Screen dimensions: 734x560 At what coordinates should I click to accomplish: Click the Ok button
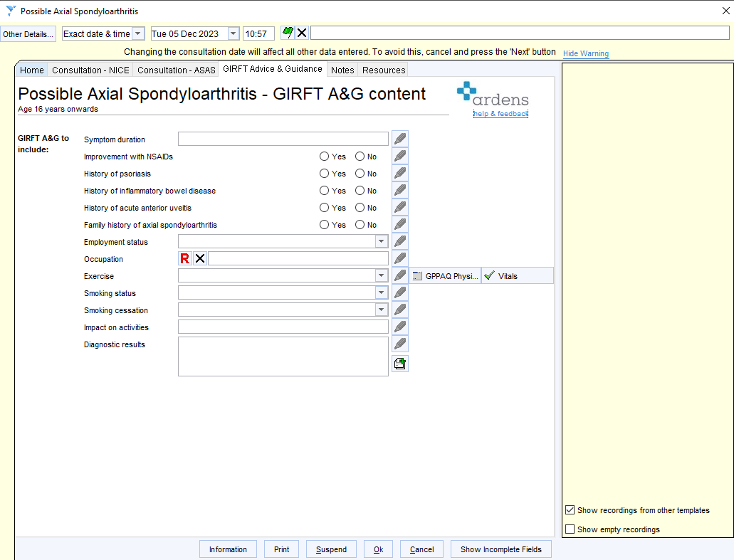tap(378, 549)
